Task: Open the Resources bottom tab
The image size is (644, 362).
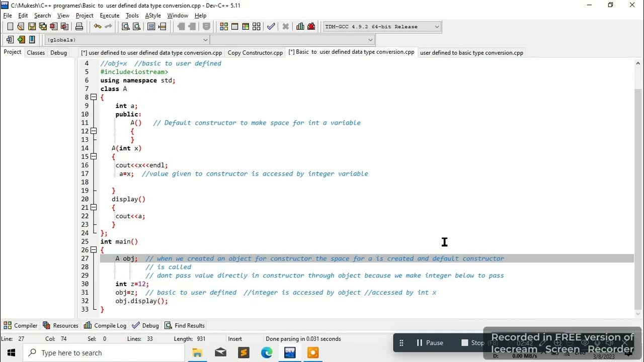Action: 61,325
